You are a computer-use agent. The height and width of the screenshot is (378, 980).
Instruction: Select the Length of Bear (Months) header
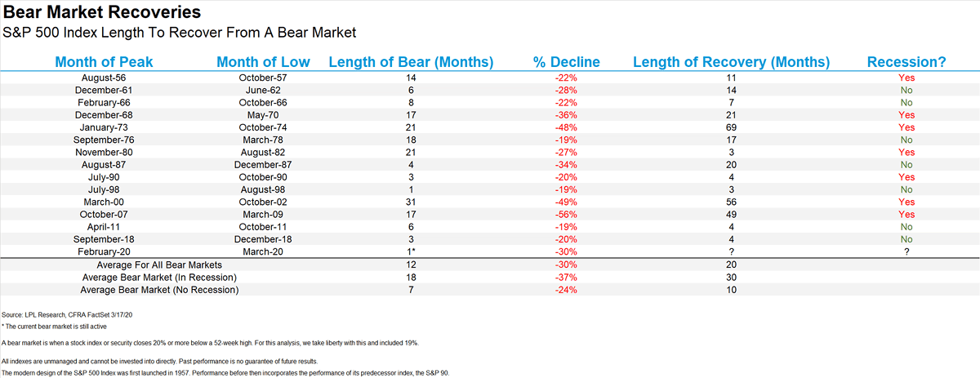coord(411,62)
